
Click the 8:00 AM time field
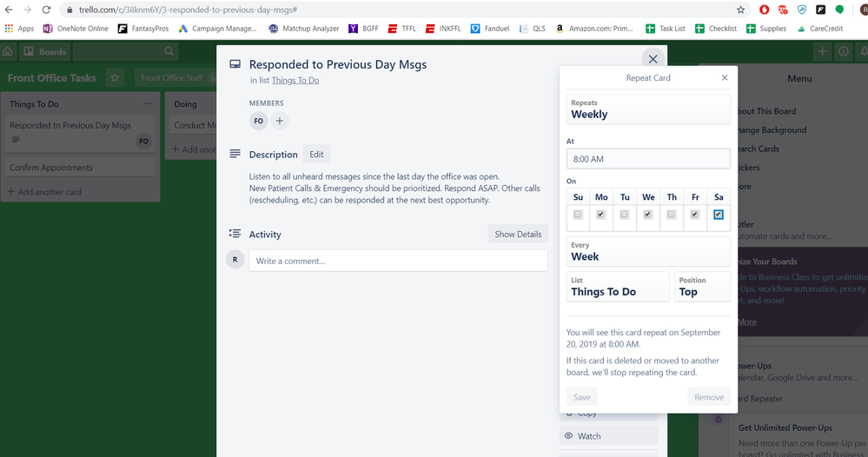pos(648,159)
